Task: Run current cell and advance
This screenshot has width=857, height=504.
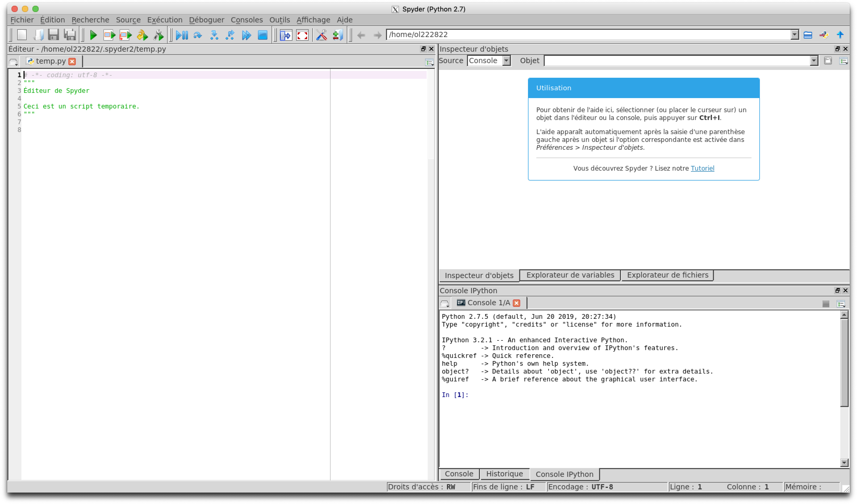Action: 126,35
